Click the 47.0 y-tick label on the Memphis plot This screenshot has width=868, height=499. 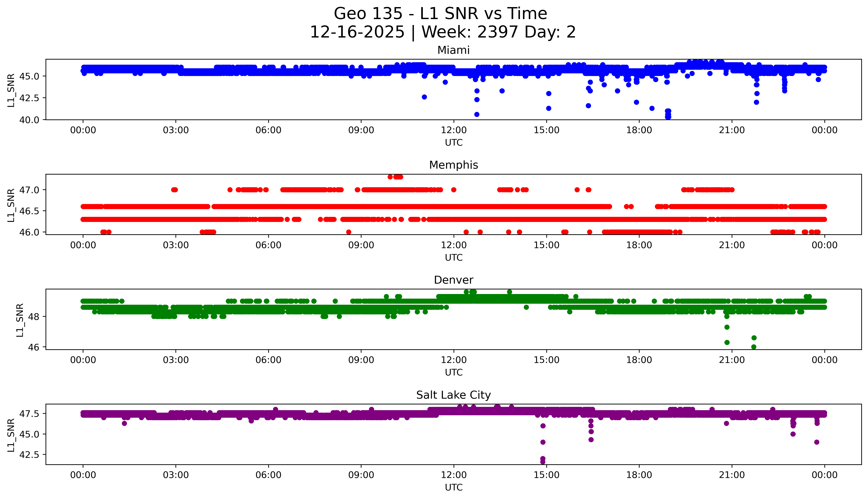pos(29,190)
